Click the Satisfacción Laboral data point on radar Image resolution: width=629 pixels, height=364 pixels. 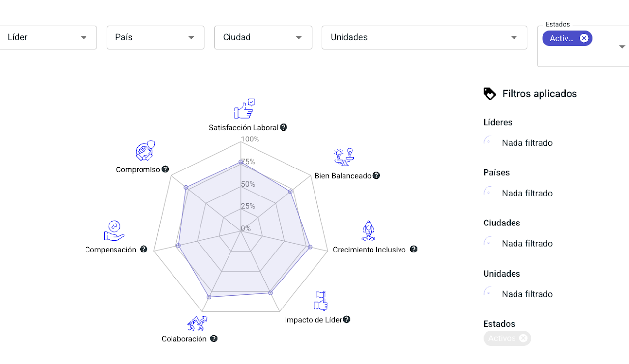[x=241, y=162]
